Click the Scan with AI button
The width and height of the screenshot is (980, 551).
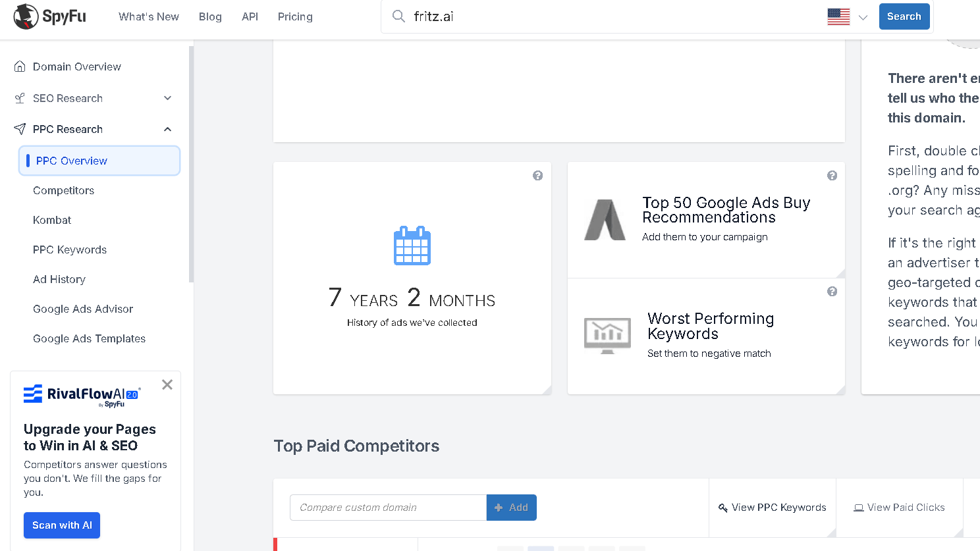tap(61, 525)
